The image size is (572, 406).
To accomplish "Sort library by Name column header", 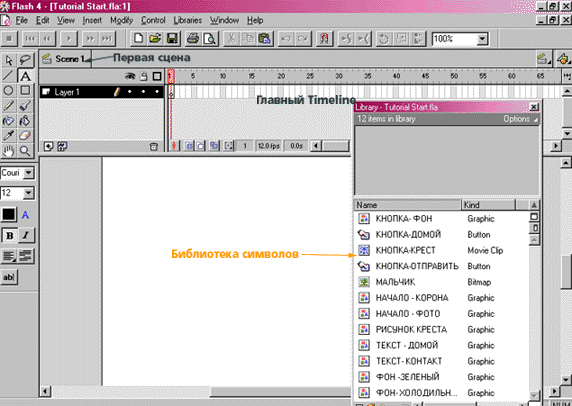I will [x=407, y=205].
